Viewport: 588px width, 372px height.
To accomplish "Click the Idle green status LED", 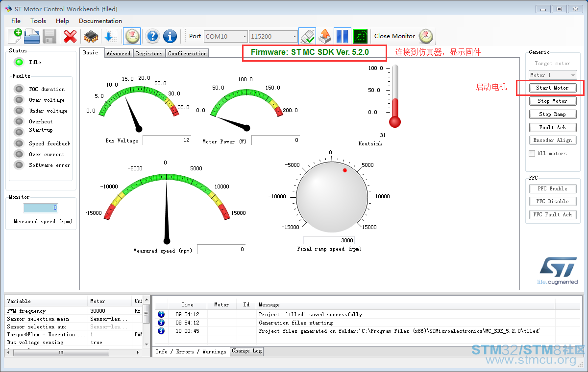I will [x=19, y=62].
